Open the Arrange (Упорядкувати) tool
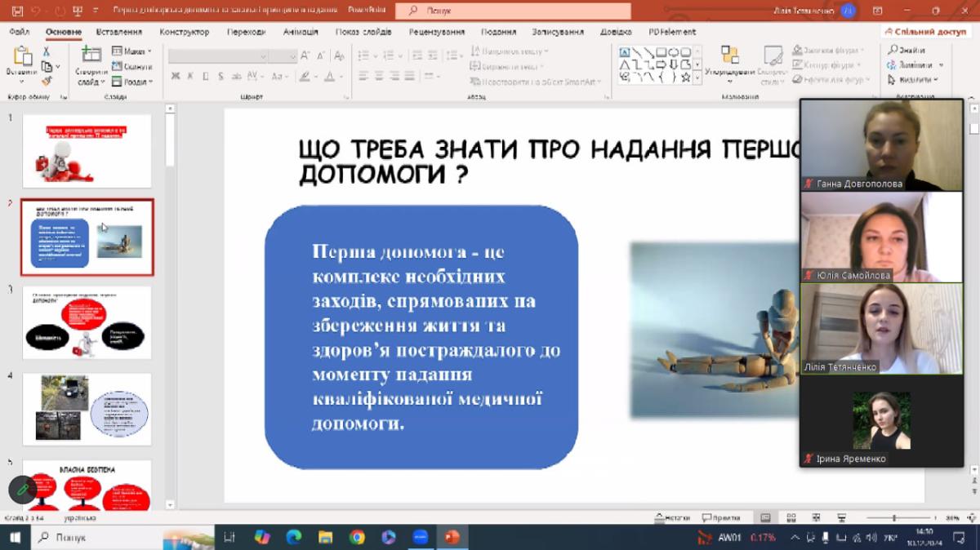Viewport: 980px width, 550px height. (x=728, y=63)
